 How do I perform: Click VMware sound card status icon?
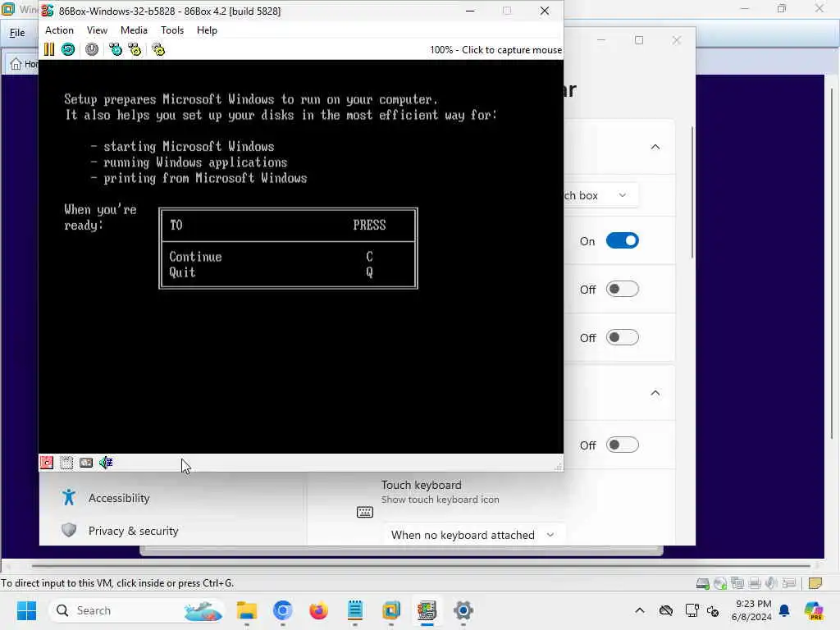pyautogui.click(x=771, y=583)
